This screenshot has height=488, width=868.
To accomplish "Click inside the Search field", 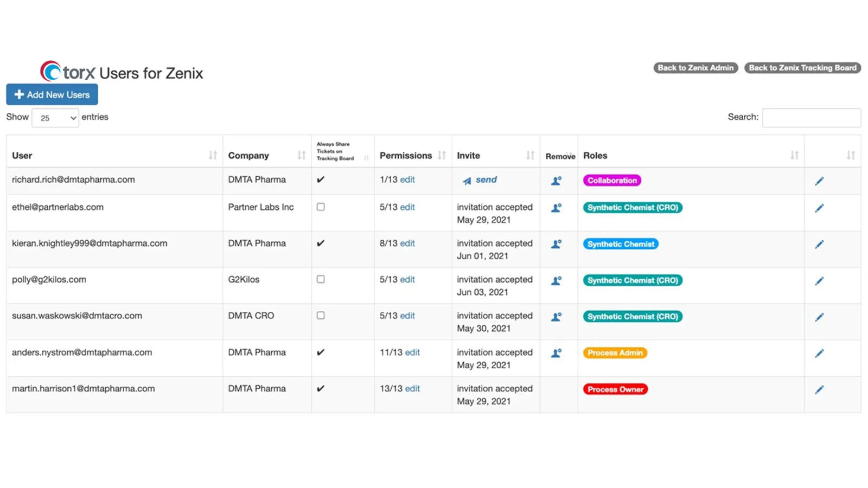I will tap(811, 118).
